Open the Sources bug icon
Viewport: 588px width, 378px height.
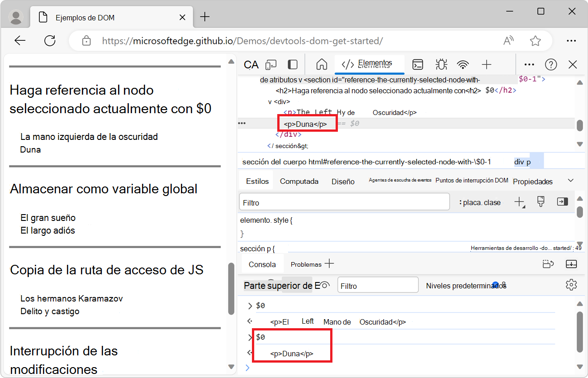coord(441,65)
